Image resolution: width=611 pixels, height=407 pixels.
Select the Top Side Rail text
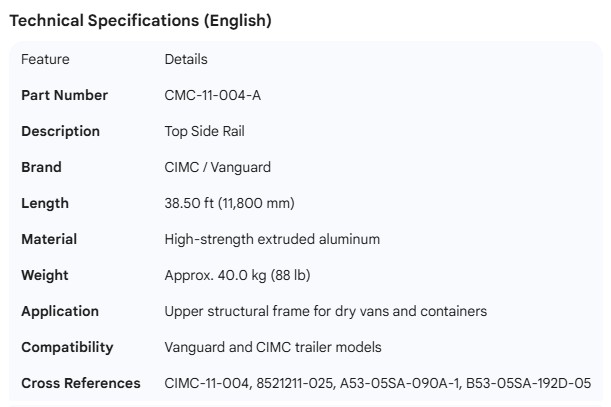tap(204, 131)
